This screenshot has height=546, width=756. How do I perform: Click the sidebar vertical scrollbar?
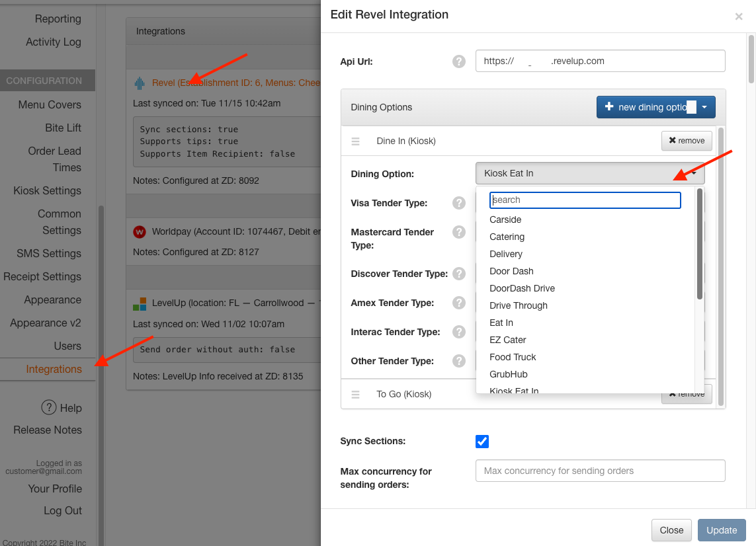click(101, 376)
